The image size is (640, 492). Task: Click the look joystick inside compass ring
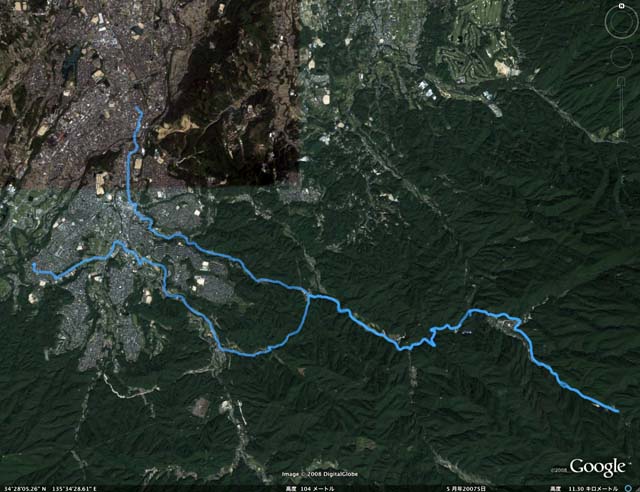(622, 22)
